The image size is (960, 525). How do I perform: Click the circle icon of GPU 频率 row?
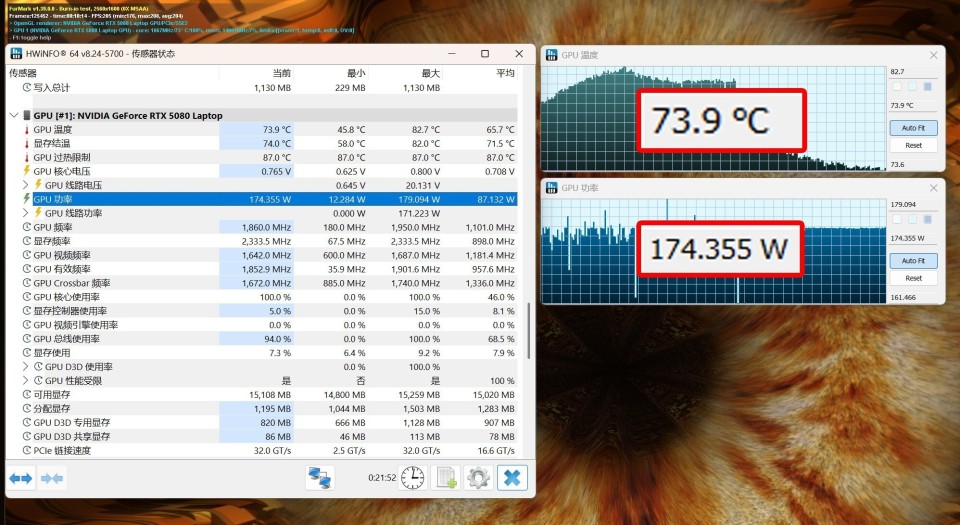tap(26, 227)
